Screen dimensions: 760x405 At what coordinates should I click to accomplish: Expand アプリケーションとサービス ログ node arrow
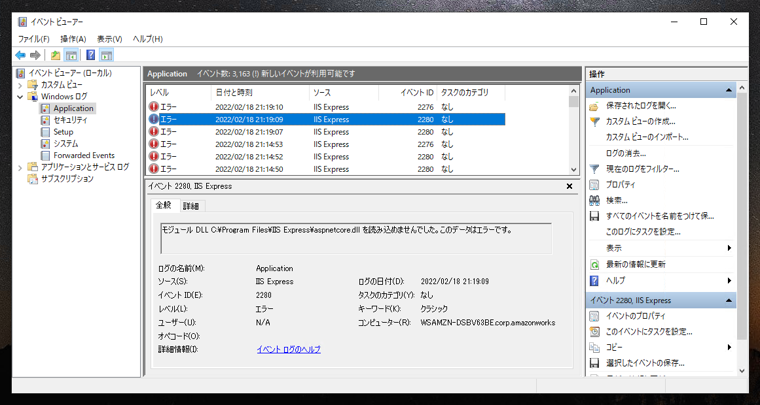(20, 168)
